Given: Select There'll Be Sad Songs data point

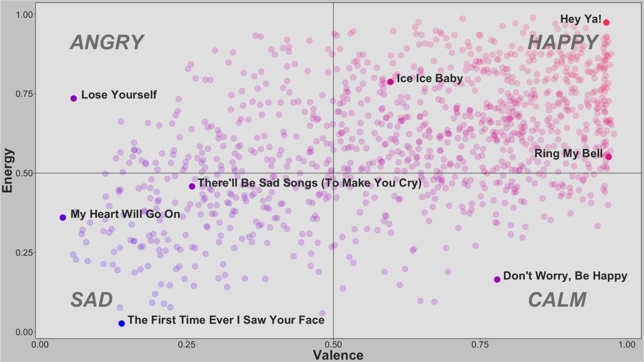Looking at the screenshot, I should click(192, 187).
